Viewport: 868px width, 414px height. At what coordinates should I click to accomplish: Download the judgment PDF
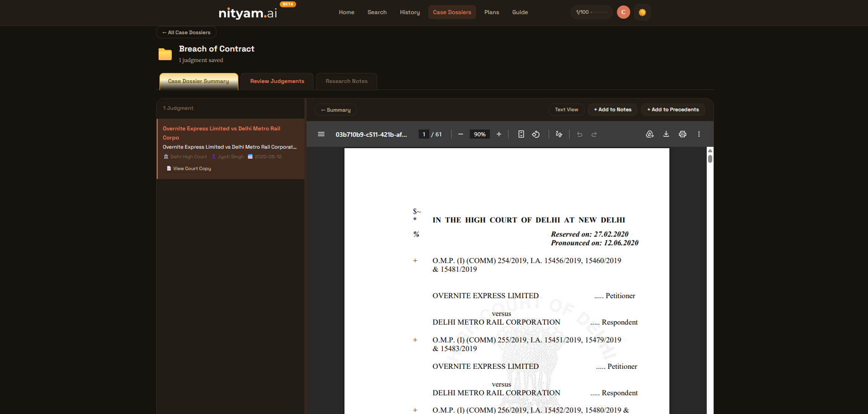click(x=666, y=134)
